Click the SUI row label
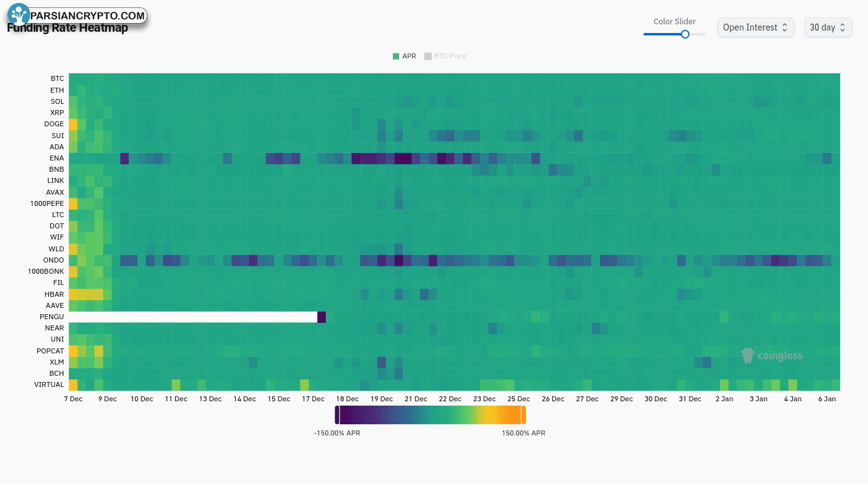Image resolution: width=868 pixels, height=484 pixels. click(58, 136)
